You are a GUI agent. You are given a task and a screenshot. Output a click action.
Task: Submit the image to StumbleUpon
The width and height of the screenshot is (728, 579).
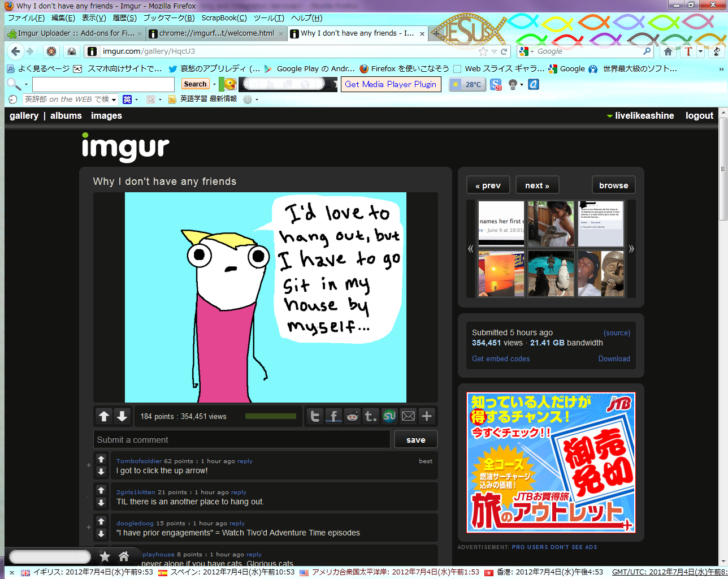pos(389,416)
